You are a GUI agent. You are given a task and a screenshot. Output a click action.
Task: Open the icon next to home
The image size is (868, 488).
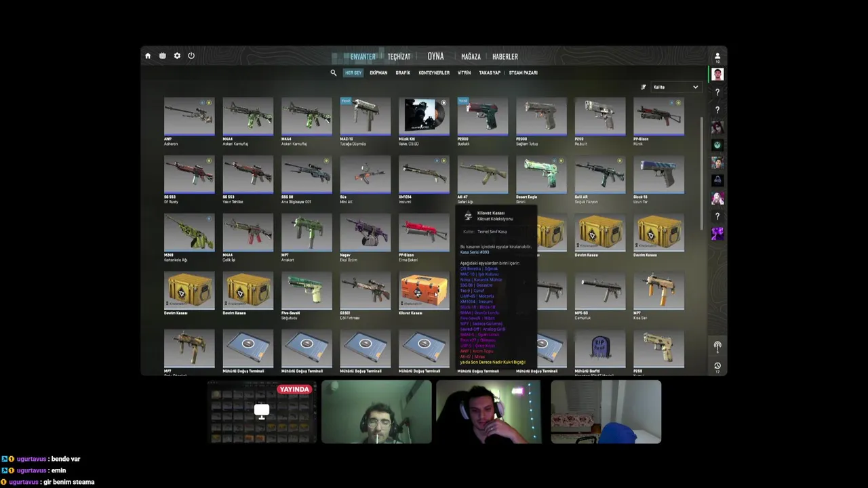pyautogui.click(x=163, y=56)
